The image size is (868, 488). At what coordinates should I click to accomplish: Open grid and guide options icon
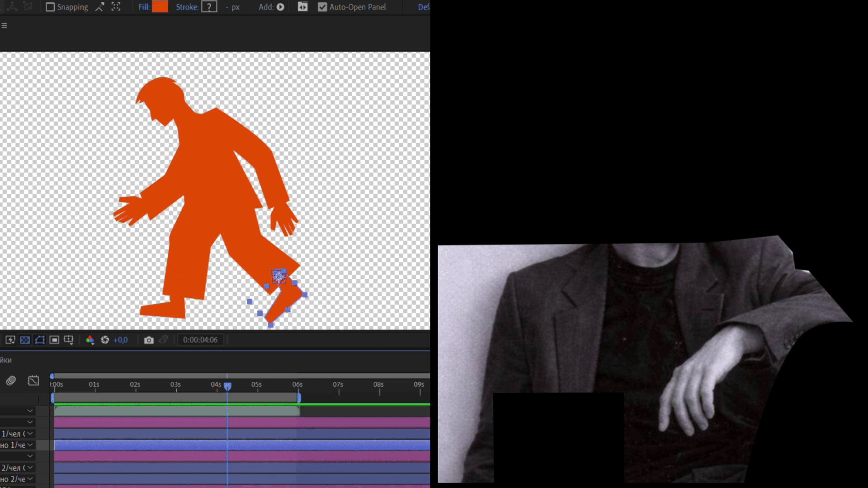point(69,340)
